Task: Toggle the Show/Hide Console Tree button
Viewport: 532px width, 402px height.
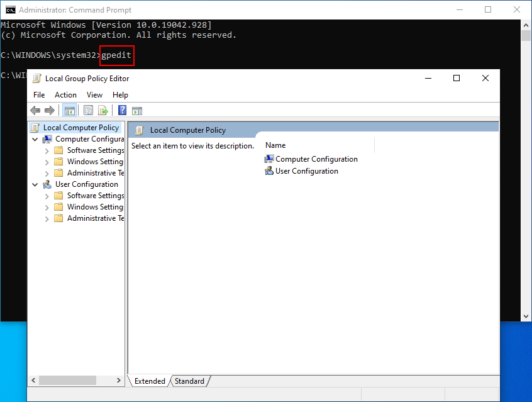Action: (70, 111)
